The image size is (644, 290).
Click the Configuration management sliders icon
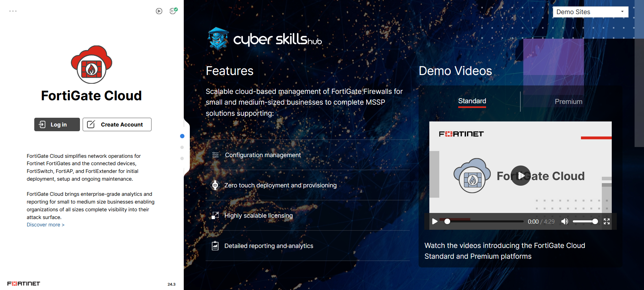click(215, 155)
